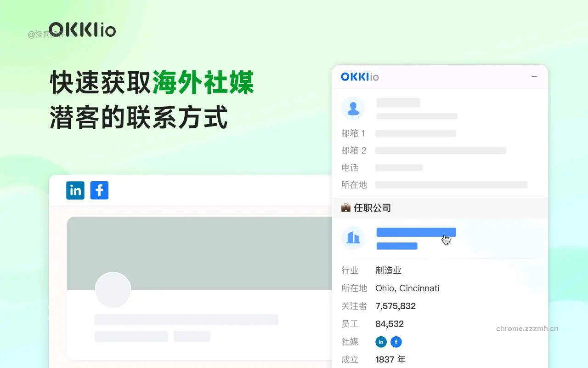Click the circular avatar on the social post preview
This screenshot has height=368, width=588.
tap(113, 290)
